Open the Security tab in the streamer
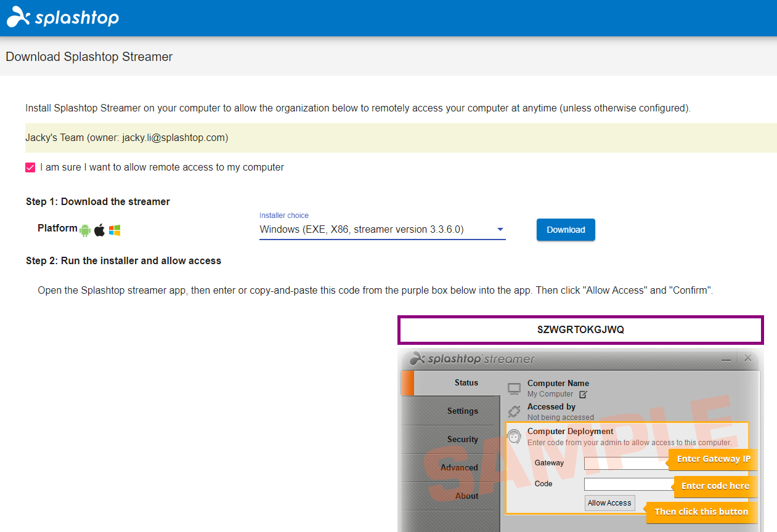 [x=462, y=439]
